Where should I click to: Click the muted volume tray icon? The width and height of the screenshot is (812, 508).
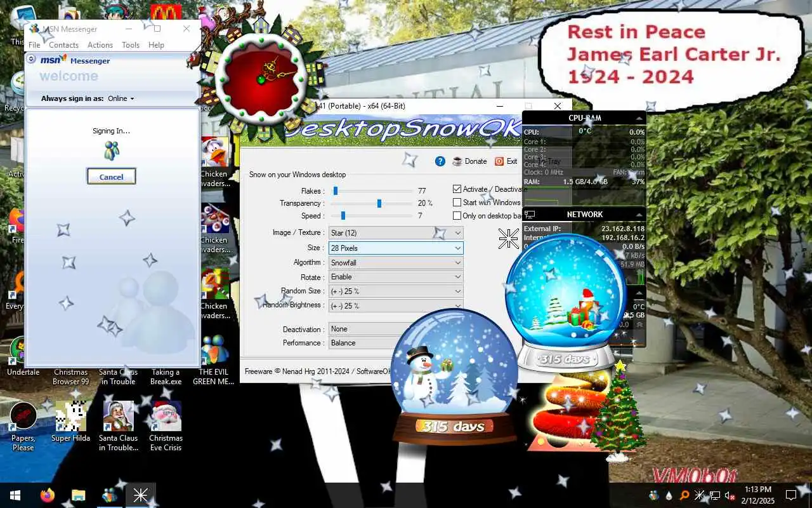click(x=730, y=495)
